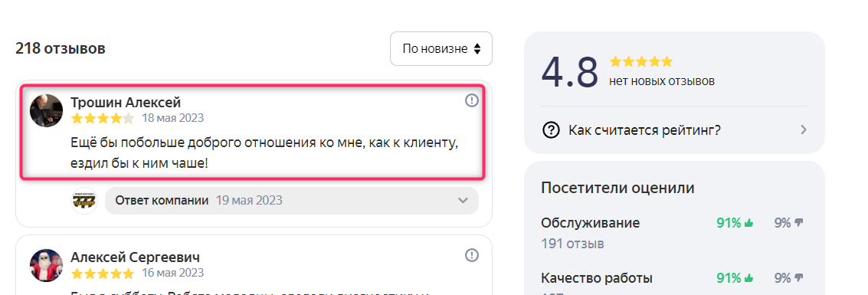
Task: Click arrow next to Как считается рейтинг?
Action: click(804, 130)
